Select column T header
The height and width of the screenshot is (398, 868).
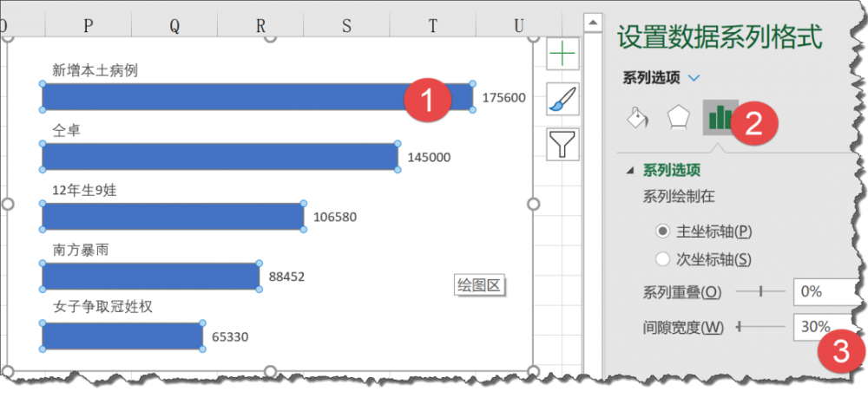coord(432,25)
